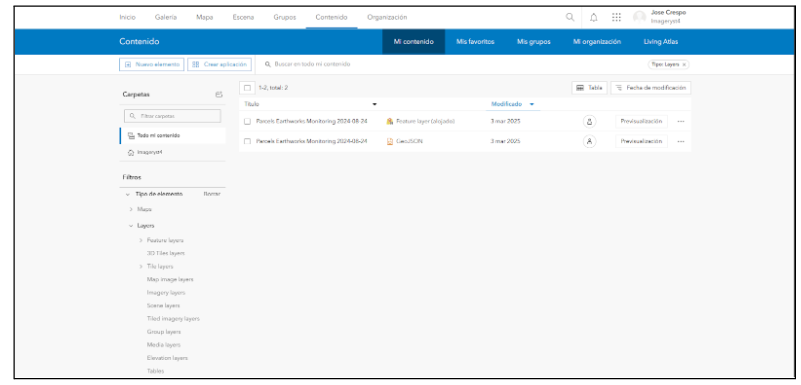Open the Galería menu
Screen dimensions: 801x385
(x=166, y=17)
